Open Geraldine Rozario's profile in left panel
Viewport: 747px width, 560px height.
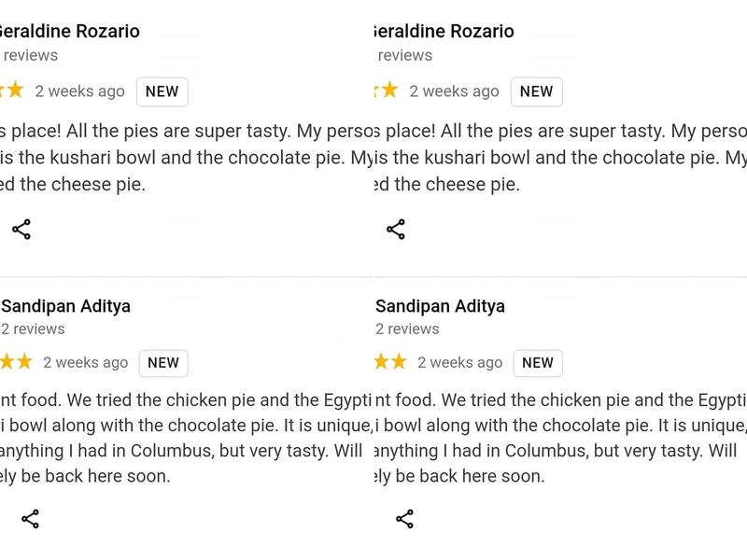pyautogui.click(x=68, y=31)
